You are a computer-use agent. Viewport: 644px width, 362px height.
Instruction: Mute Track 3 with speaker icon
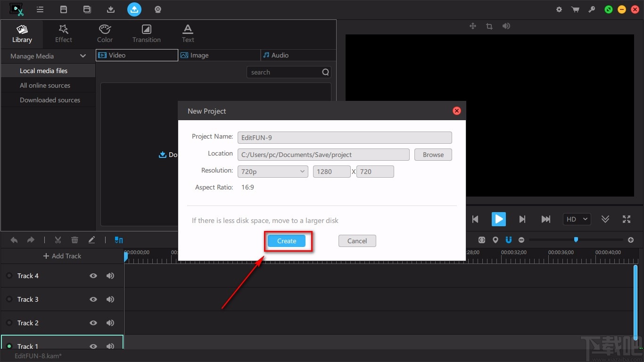point(110,299)
